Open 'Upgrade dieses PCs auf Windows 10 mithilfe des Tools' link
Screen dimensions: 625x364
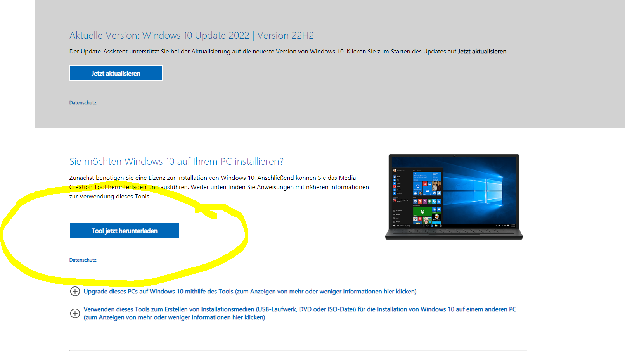coord(250,292)
